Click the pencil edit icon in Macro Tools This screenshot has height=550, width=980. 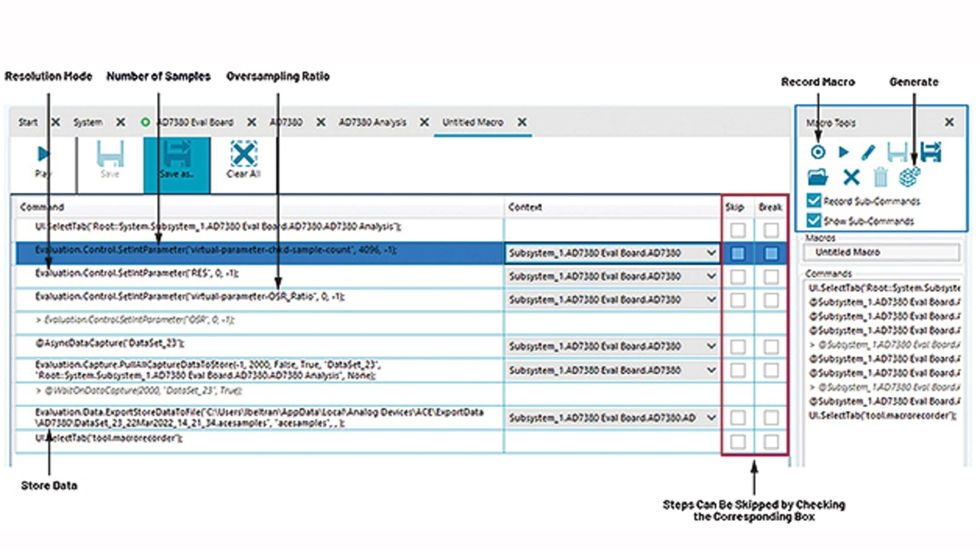click(867, 152)
